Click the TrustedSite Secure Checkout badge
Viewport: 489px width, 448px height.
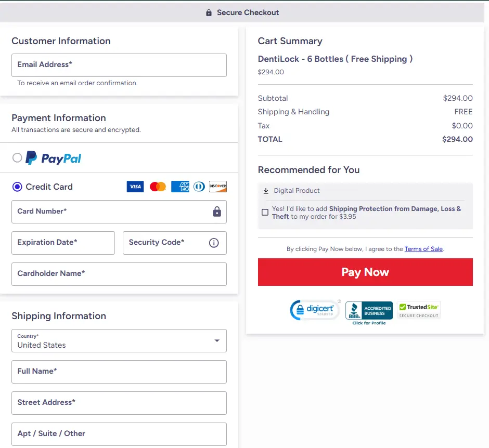coord(418,309)
